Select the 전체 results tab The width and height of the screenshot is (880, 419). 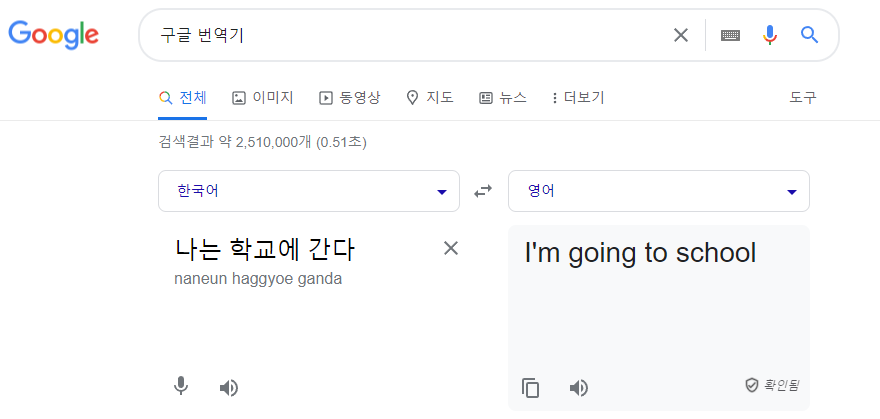[183, 98]
